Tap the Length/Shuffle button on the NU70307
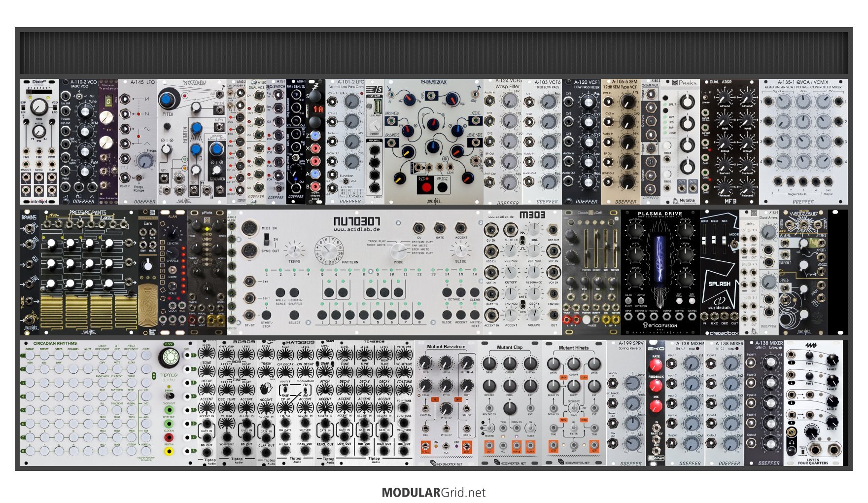 (295, 292)
